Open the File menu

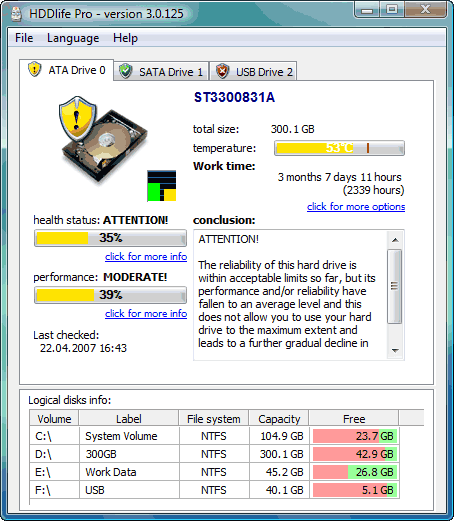(x=24, y=38)
